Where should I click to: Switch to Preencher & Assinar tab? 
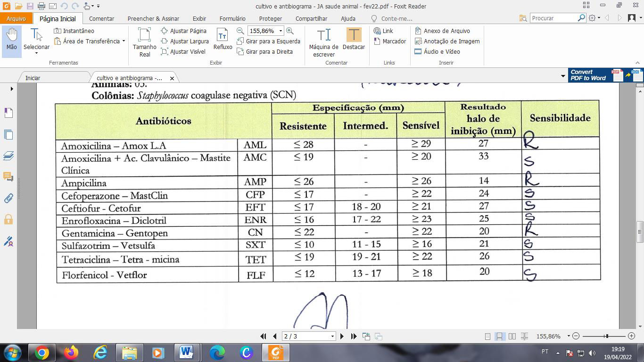[153, 18]
